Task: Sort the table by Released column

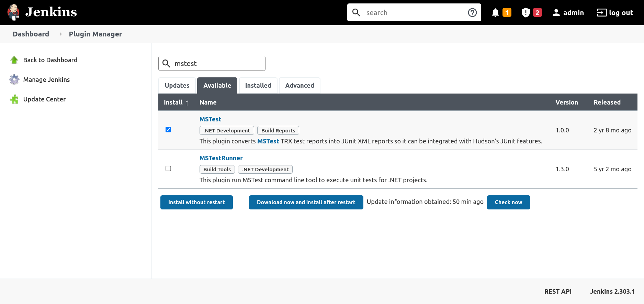Action: click(607, 102)
